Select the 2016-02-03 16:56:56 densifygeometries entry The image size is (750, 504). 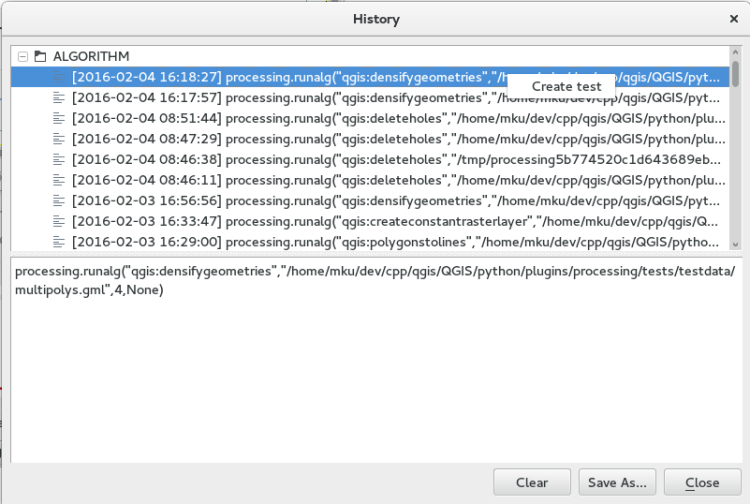click(x=370, y=200)
